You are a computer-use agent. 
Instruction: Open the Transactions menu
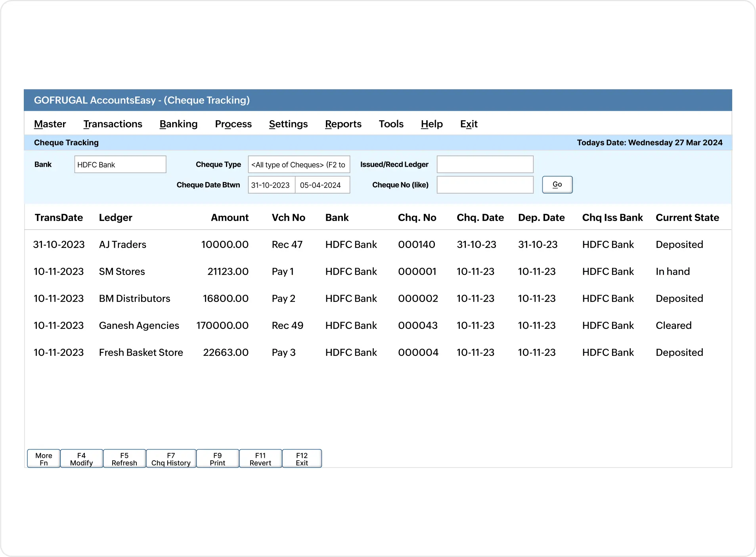pyautogui.click(x=113, y=123)
